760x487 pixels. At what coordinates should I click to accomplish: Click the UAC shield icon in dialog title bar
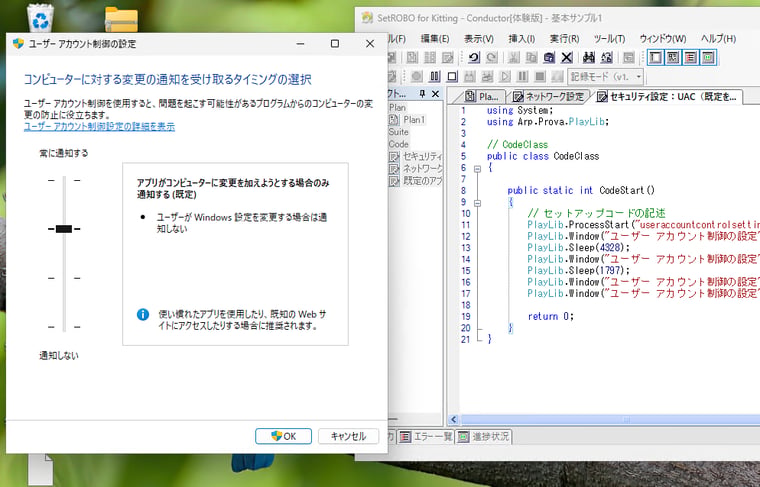[18, 44]
